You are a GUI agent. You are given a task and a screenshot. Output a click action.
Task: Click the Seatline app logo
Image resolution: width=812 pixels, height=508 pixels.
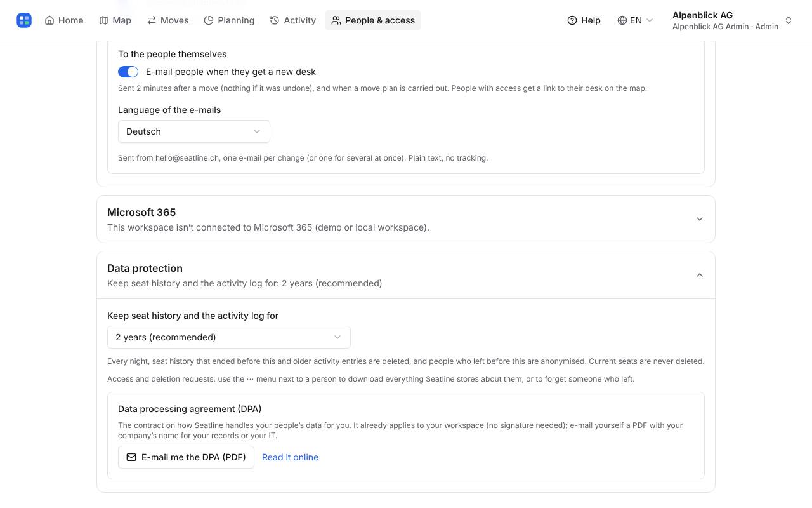pos(24,20)
